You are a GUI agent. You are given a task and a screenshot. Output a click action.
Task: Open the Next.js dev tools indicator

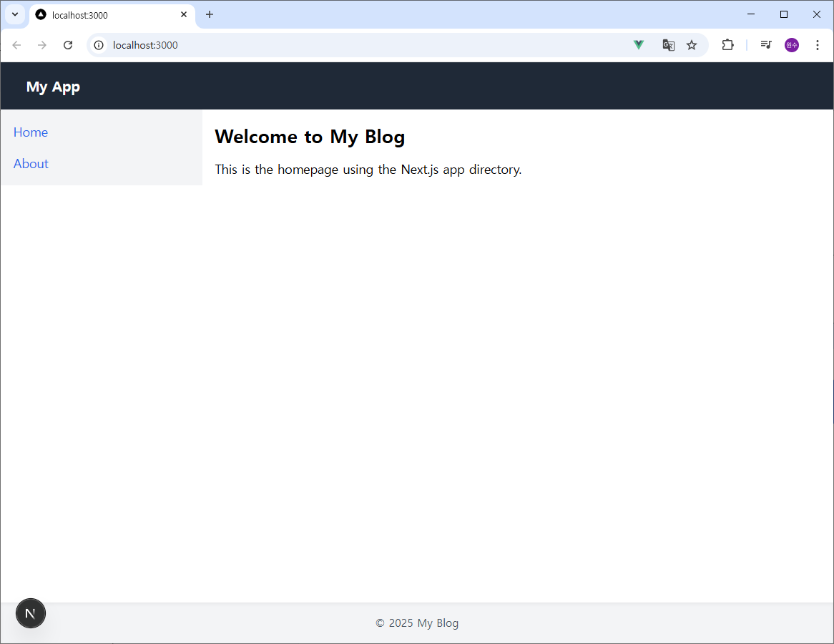[30, 613]
